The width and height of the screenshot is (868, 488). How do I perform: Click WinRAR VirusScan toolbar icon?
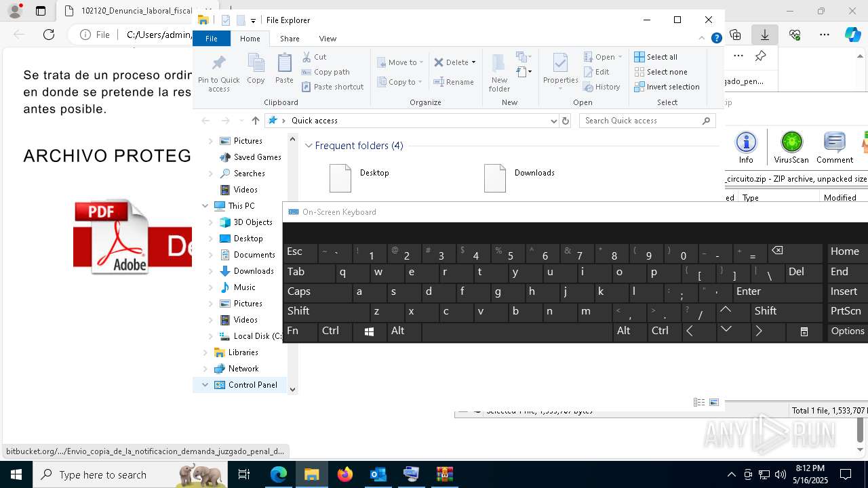coord(791,147)
